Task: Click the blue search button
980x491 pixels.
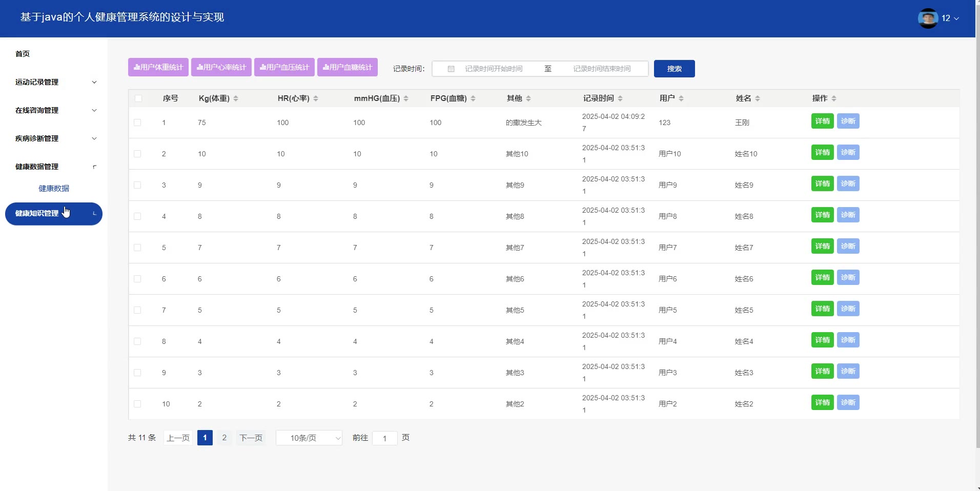Action: (674, 69)
